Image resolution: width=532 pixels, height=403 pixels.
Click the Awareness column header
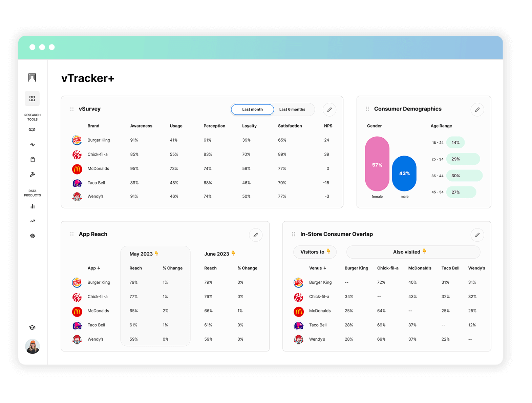(x=141, y=126)
